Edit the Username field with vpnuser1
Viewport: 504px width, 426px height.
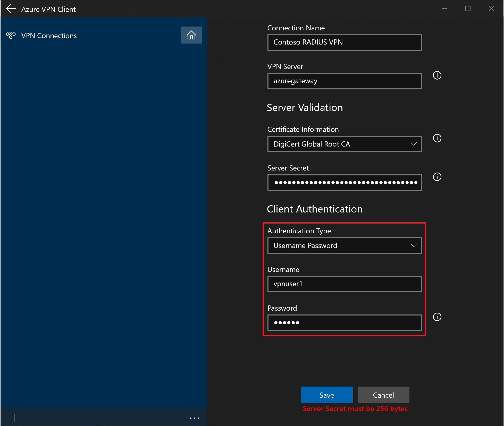pyautogui.click(x=345, y=284)
